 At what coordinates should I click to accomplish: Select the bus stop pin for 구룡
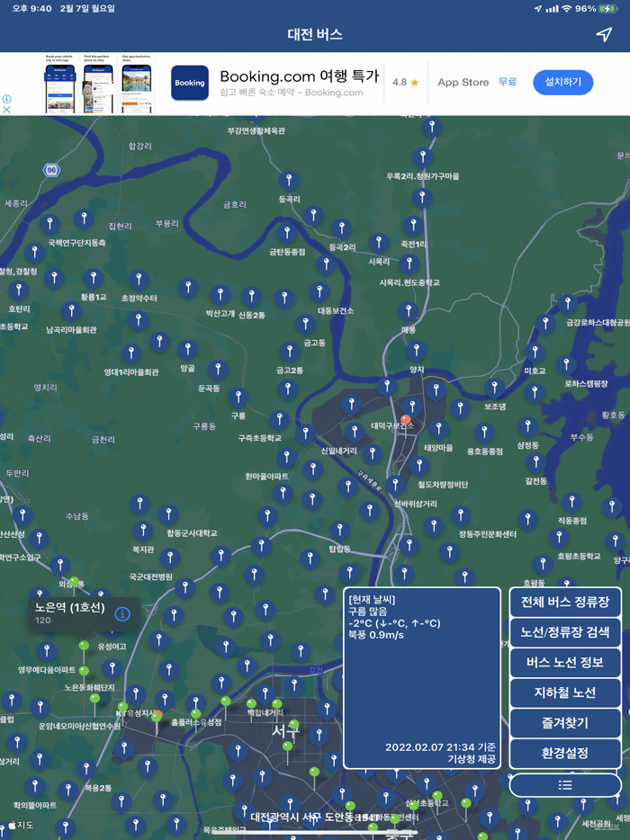coord(238,398)
